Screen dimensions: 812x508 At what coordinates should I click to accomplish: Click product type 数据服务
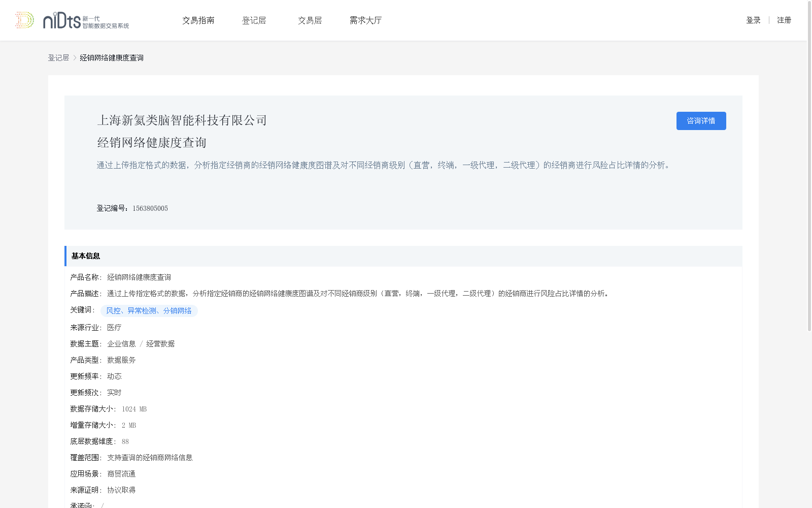121,360
